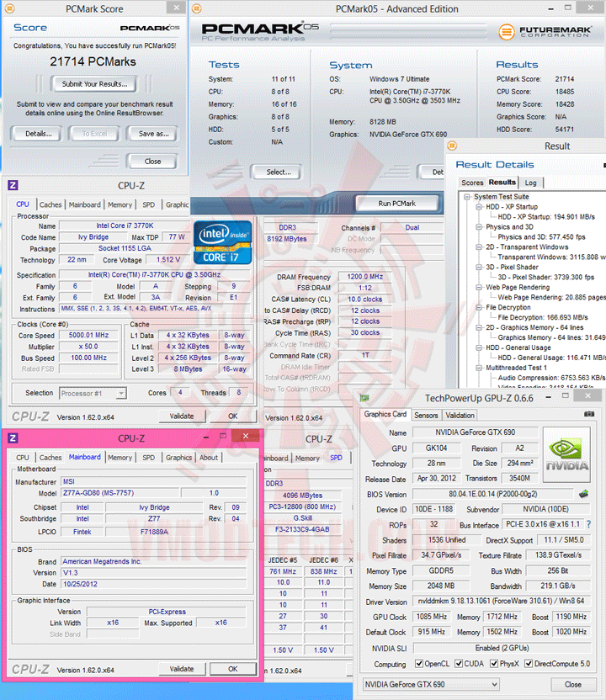Click the SPD tab in background CPU-Z
The width and height of the screenshot is (606, 700).
[x=337, y=458]
